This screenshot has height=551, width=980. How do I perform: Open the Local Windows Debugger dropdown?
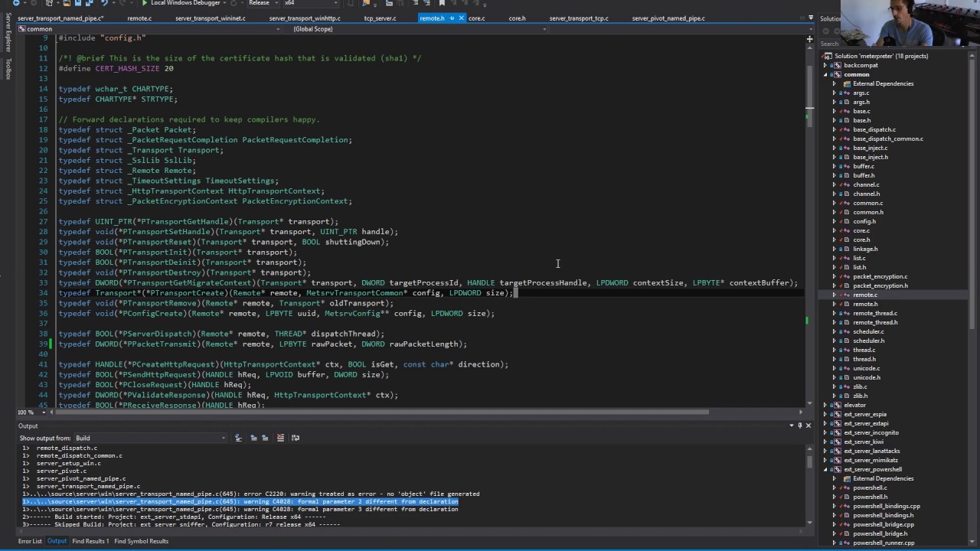pyautogui.click(x=225, y=3)
